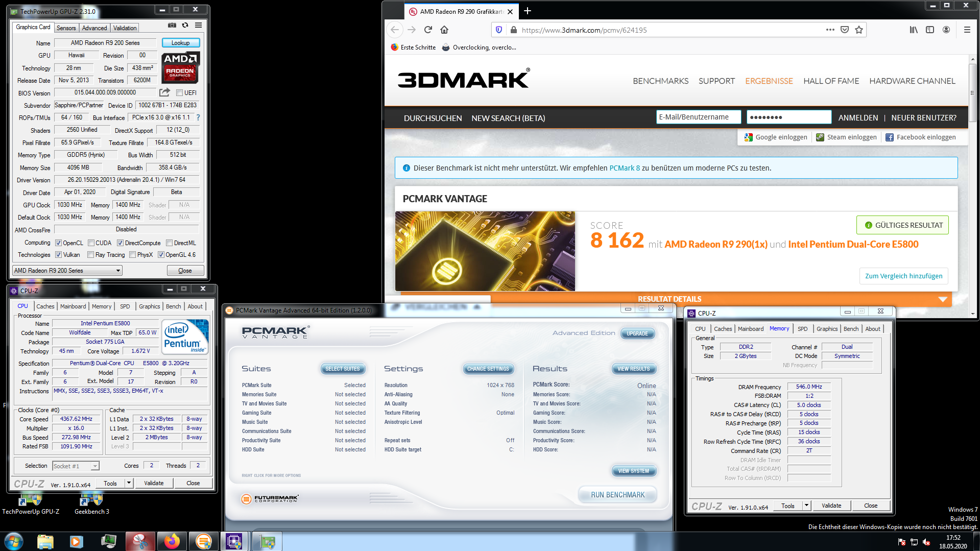This screenshot has width=980, height=551.
Task: Toggle the OpenCL checkbox
Action: [58, 243]
